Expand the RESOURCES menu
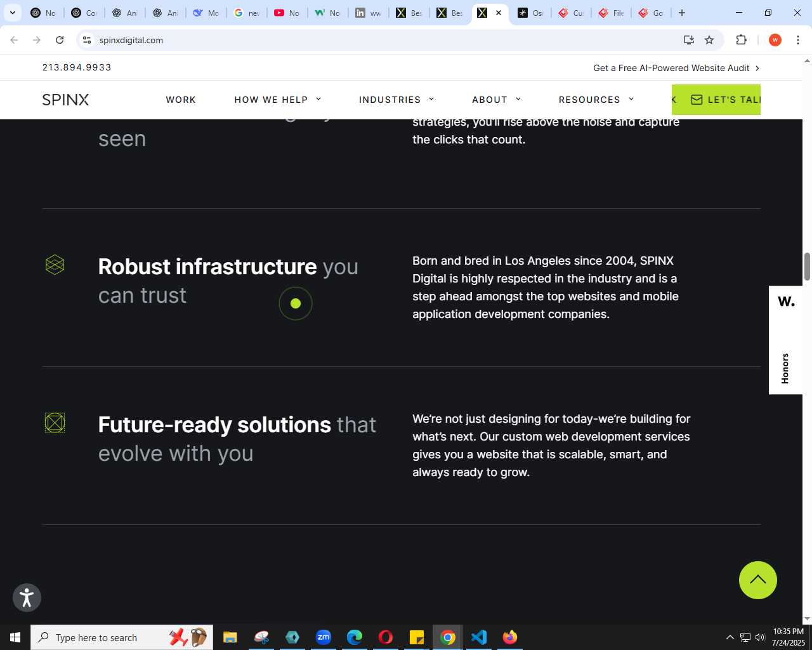 [x=596, y=100]
